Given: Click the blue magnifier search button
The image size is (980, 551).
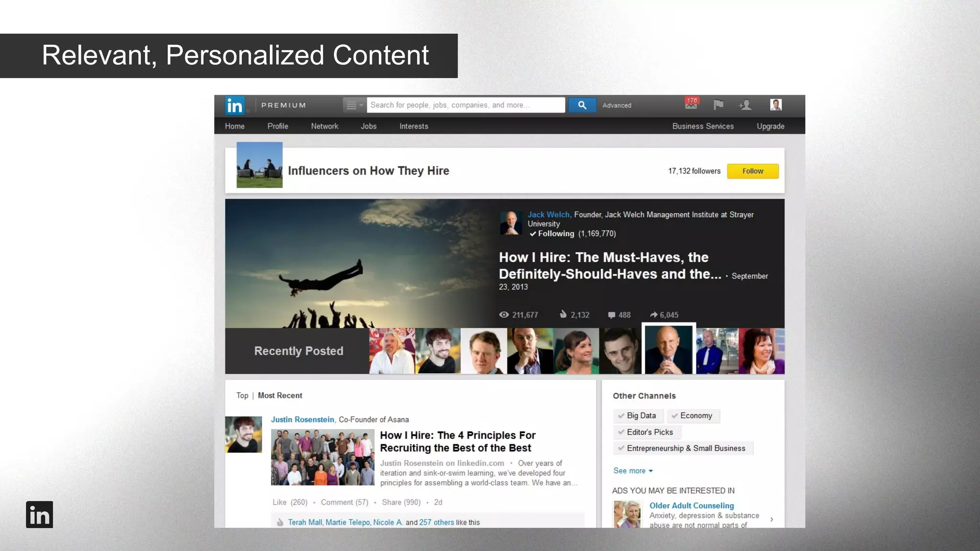Looking at the screenshot, I should (x=582, y=105).
